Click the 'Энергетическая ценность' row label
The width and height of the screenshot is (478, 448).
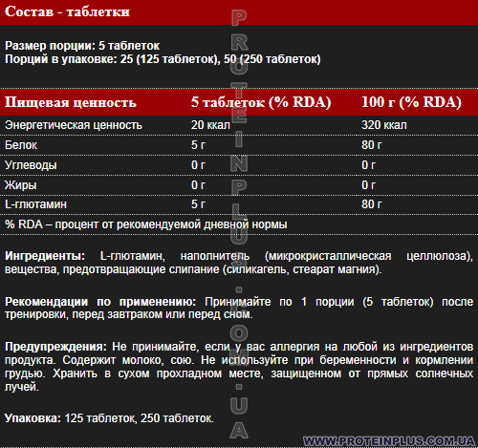(74, 125)
